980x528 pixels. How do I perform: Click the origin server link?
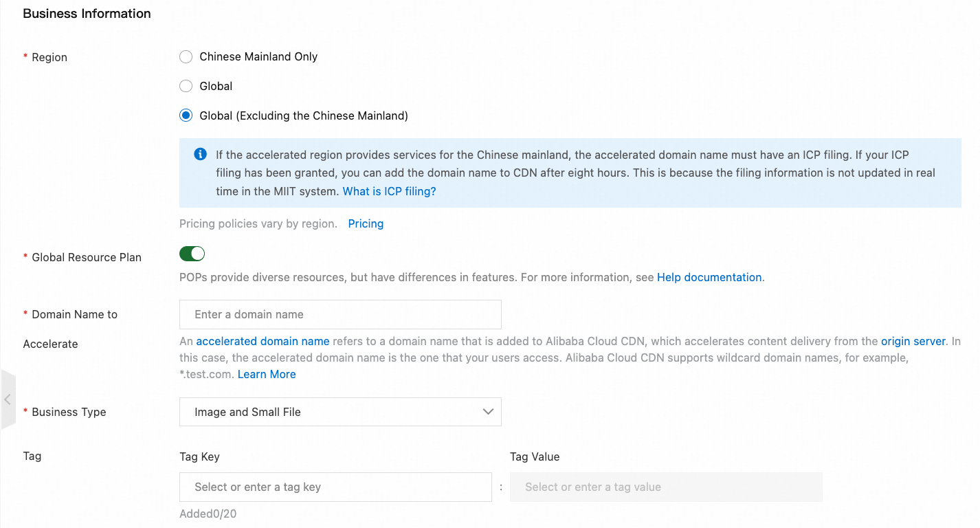(x=913, y=342)
